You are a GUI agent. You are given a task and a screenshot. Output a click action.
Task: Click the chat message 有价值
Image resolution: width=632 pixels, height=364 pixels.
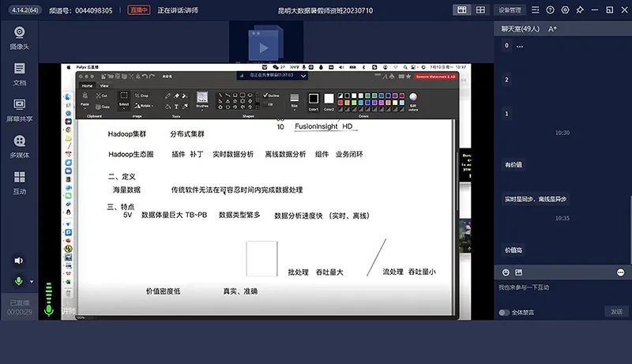(513, 165)
